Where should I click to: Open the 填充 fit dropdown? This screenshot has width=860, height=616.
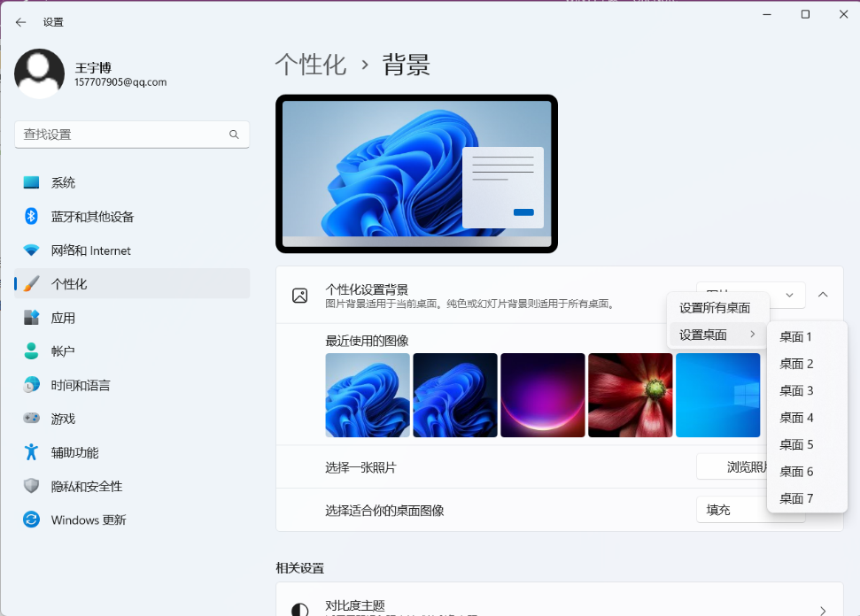[731, 510]
